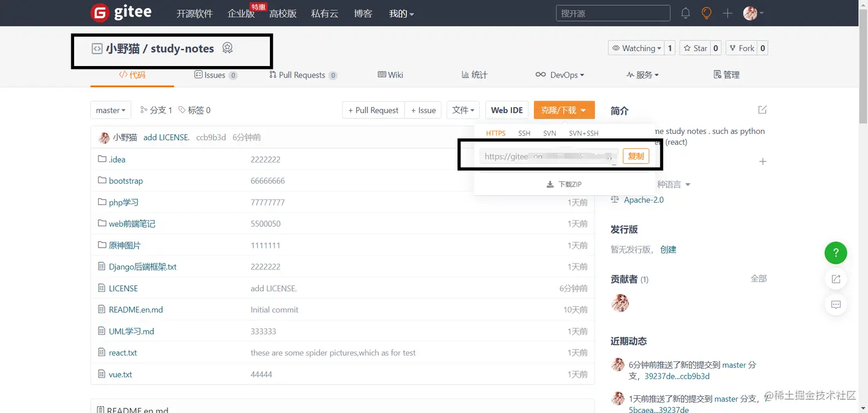868x413 pixels.
Task: Open 博客 in the top navigation
Action: tap(363, 13)
